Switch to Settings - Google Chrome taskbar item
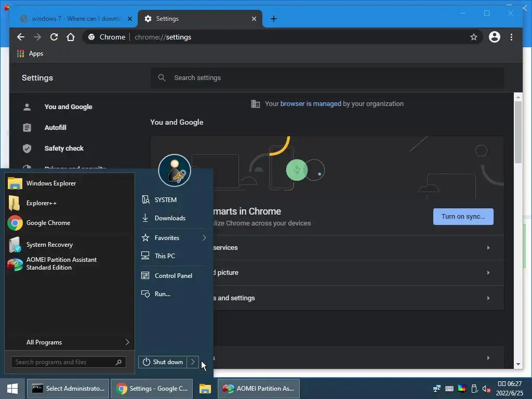Viewport: 532px width, 399px height. point(152,389)
